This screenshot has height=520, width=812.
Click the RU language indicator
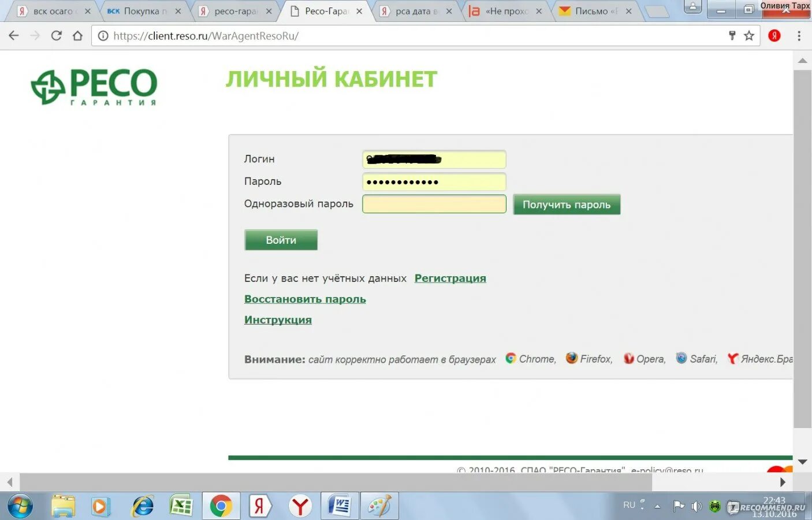pos(629,505)
